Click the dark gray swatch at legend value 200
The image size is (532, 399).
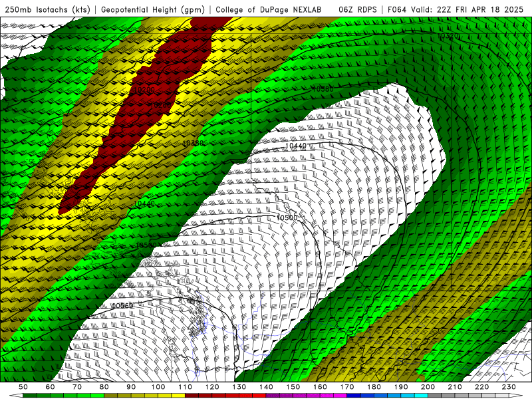coord(434,396)
